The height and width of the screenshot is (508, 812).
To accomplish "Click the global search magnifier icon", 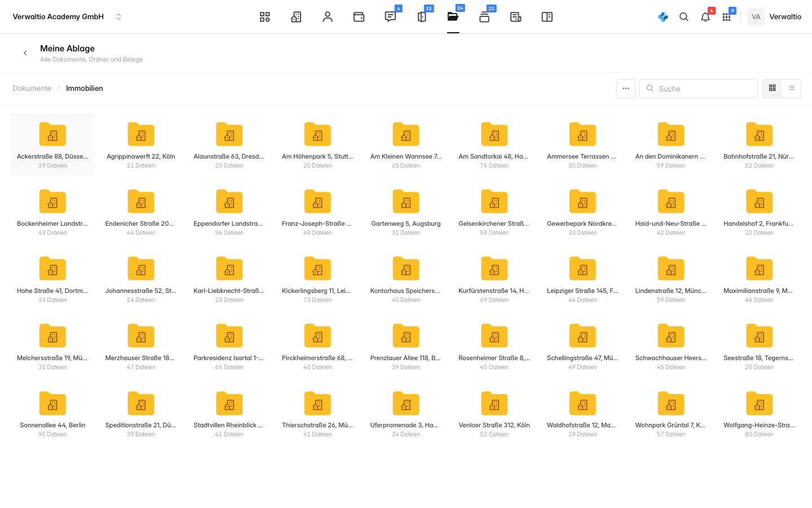I will [684, 17].
